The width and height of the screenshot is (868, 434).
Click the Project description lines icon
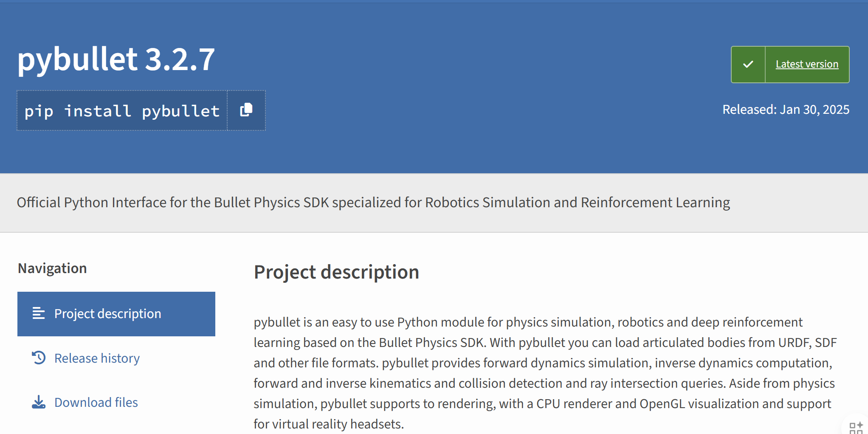39,313
